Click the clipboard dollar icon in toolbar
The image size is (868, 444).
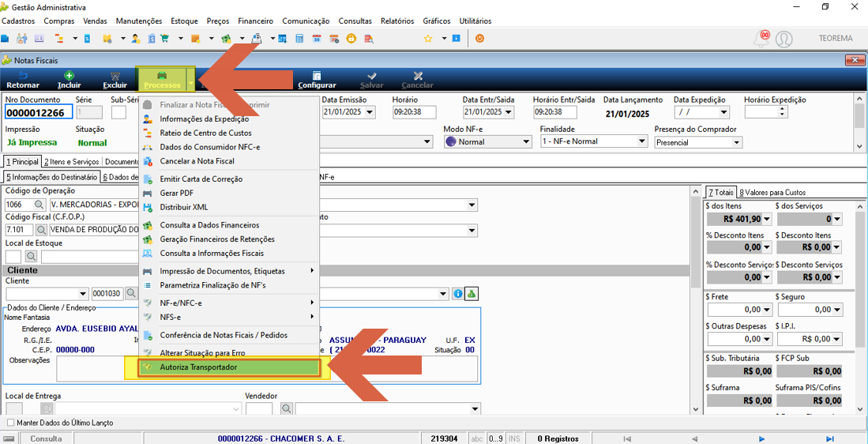click(152, 39)
